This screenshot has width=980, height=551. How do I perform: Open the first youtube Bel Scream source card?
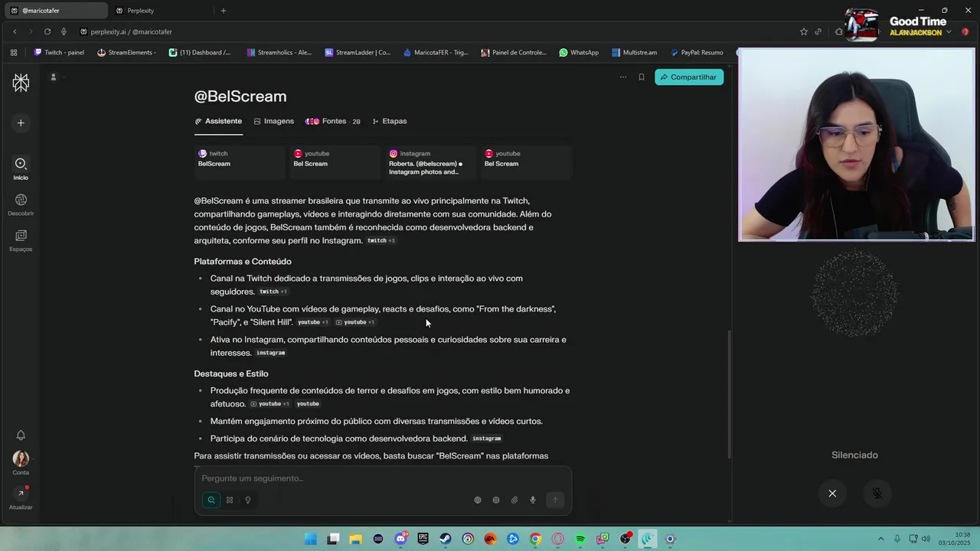tap(335, 162)
